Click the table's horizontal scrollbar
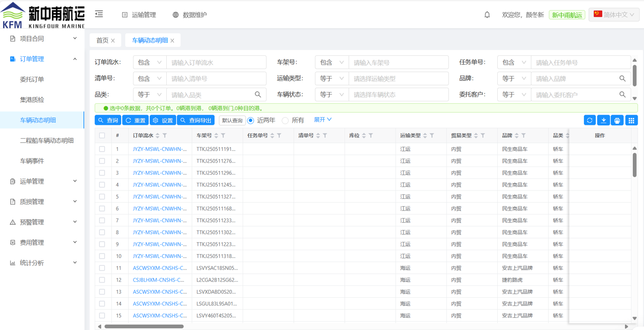The height and width of the screenshot is (330, 644). 144,326
